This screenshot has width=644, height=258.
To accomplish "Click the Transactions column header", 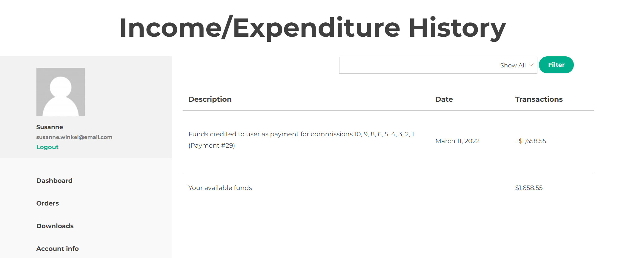I will pyautogui.click(x=539, y=99).
